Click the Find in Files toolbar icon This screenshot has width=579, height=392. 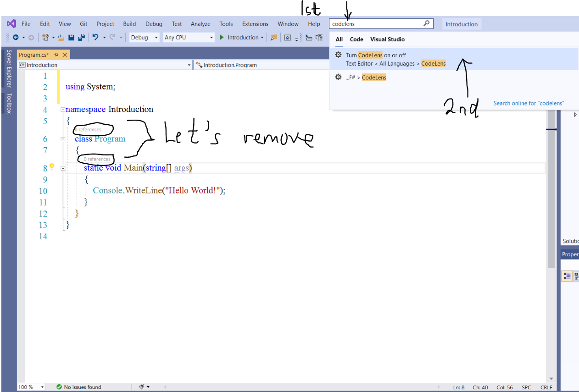(273, 38)
